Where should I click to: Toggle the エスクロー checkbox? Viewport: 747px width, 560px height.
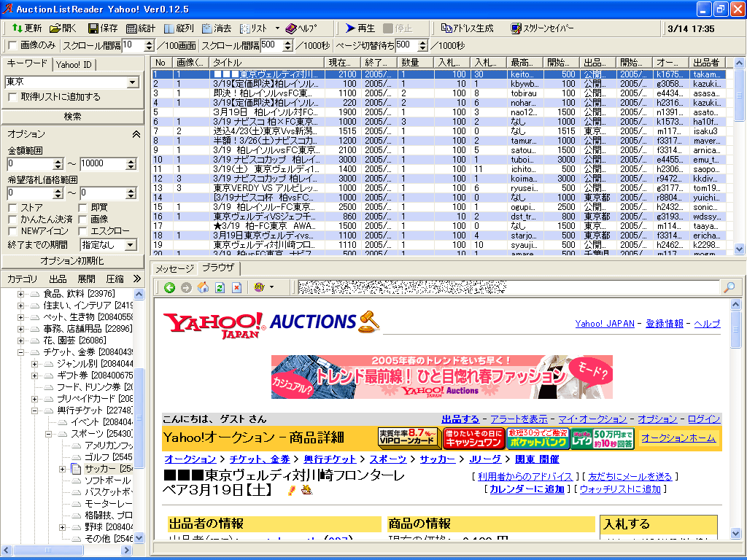[x=82, y=231]
